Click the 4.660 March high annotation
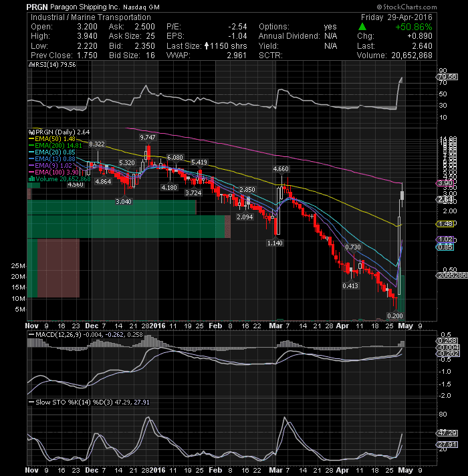Screen dimensions: 468x476 (x=281, y=168)
